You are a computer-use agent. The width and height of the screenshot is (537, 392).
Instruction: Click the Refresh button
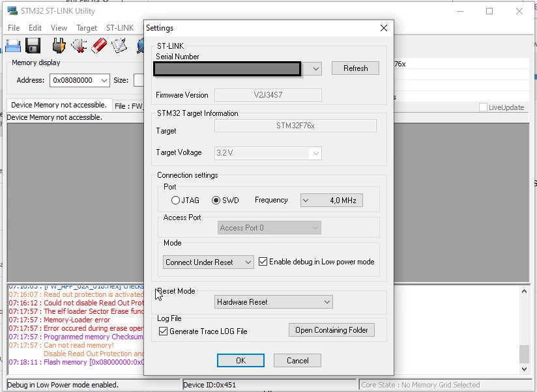coord(355,68)
